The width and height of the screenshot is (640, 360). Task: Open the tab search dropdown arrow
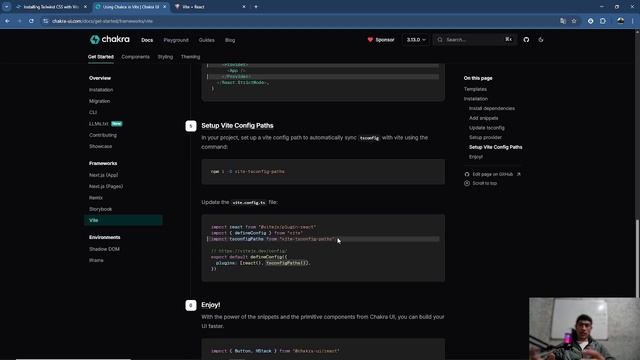click(7, 7)
